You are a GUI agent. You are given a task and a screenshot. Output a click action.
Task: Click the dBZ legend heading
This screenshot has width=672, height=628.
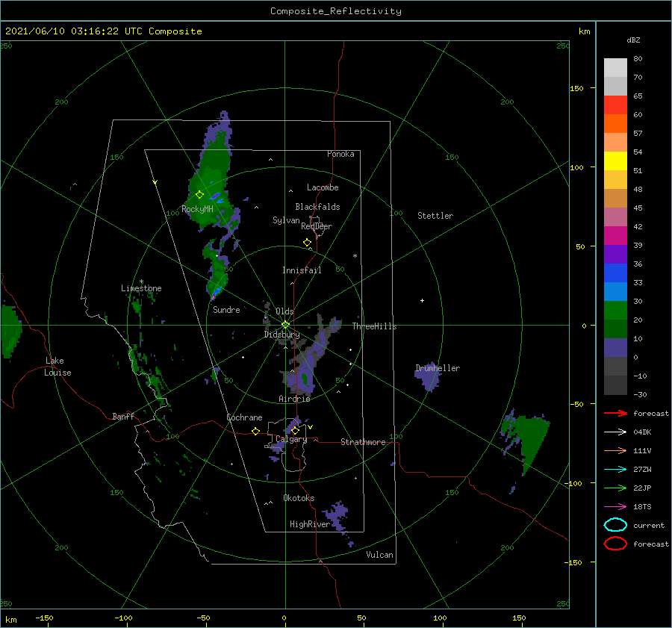(x=633, y=40)
